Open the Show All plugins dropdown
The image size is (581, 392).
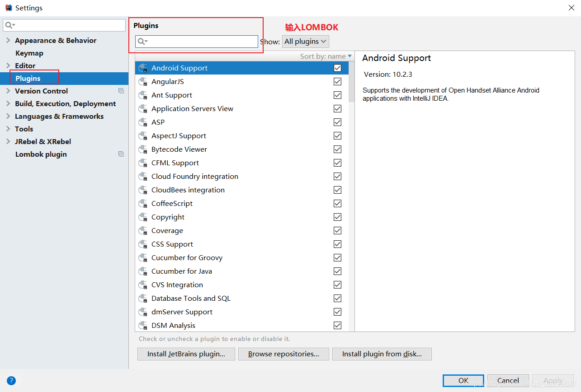[306, 42]
